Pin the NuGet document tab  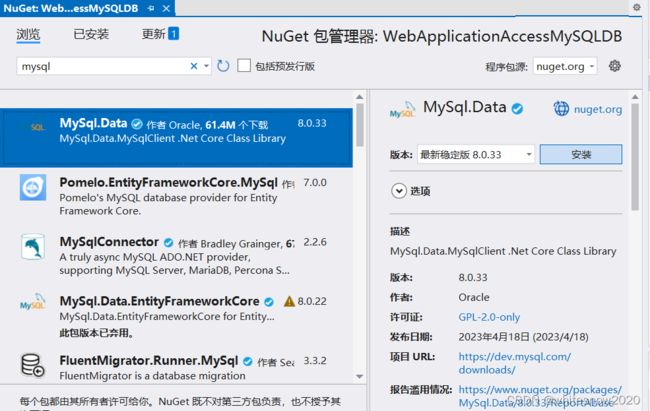[x=151, y=8]
